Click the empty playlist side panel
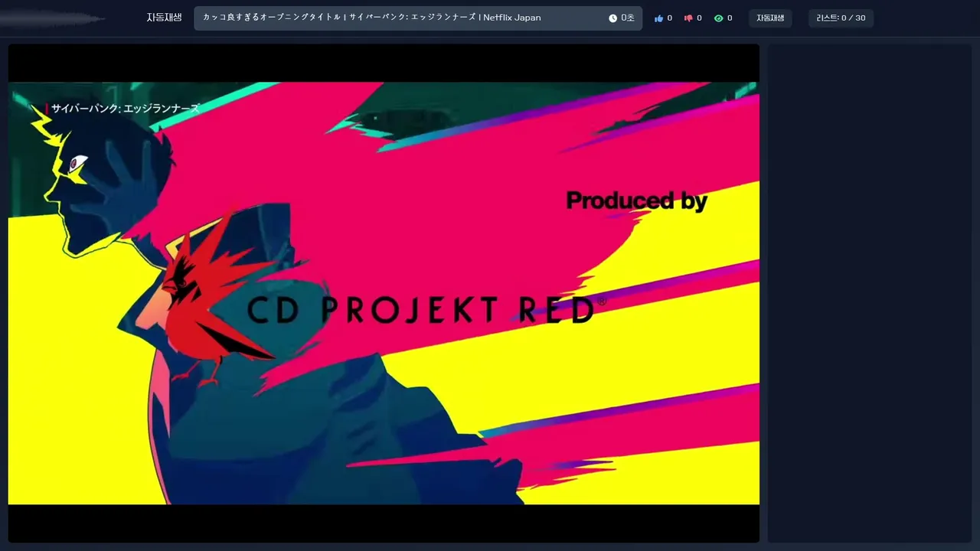980x551 pixels. point(870,293)
